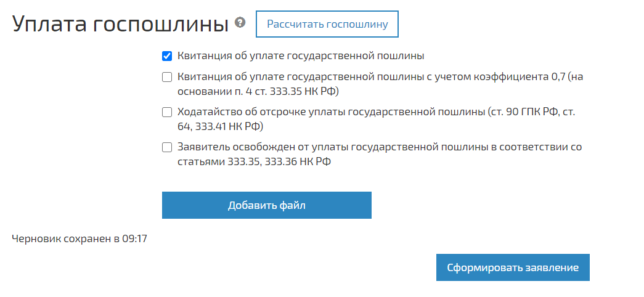This screenshot has height=297, width=644.
Task: Click the Черновик сохранен status text
Action: (62, 238)
